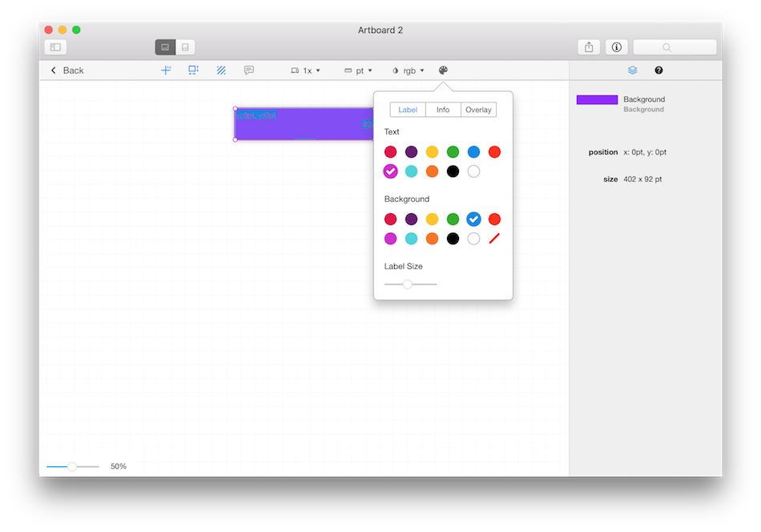Screen dimensions: 761x532
Task: Pick yellow text color swatch
Action: coord(432,152)
